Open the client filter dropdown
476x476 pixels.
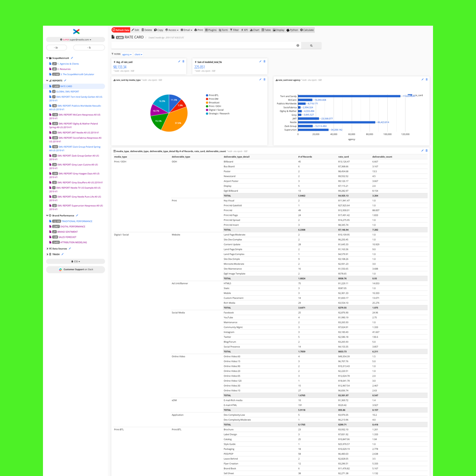[138, 54]
